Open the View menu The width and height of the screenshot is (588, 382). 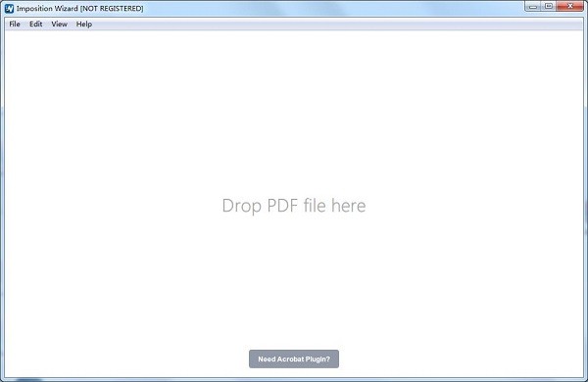(x=59, y=24)
